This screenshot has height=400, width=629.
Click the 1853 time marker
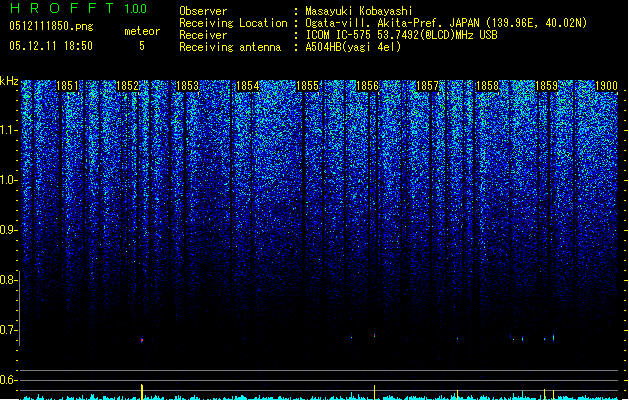187,86
